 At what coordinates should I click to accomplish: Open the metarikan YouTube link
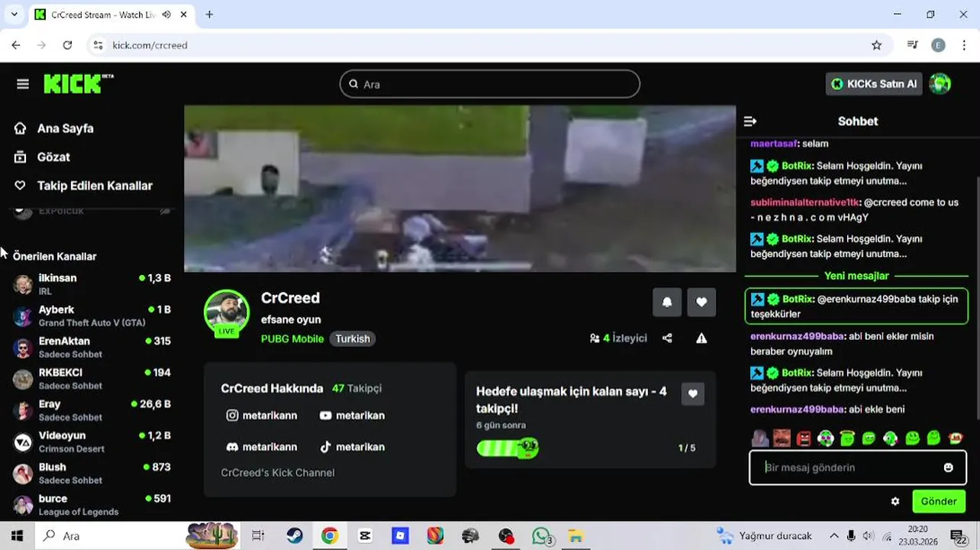click(x=352, y=416)
